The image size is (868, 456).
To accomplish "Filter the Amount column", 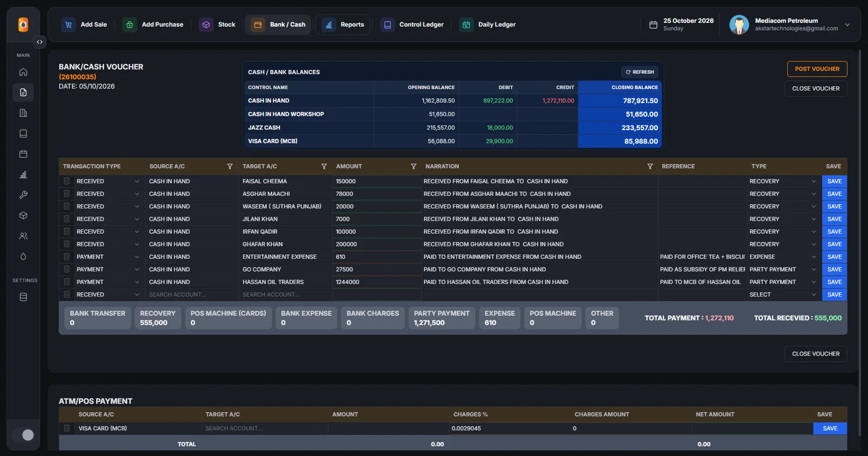I will 413,166.
